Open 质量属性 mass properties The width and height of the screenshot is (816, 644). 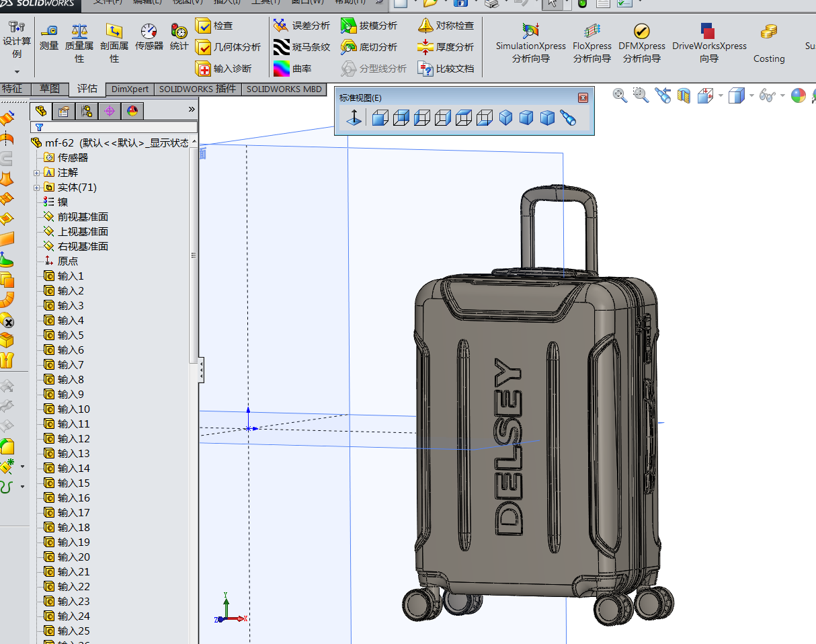[79, 43]
